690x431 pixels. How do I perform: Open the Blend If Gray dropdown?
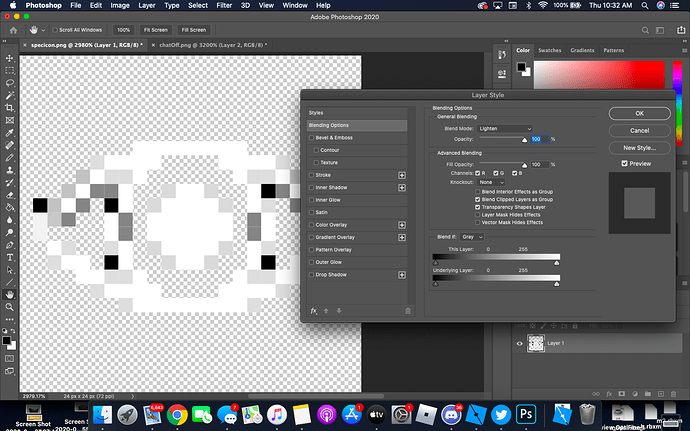[x=472, y=237]
